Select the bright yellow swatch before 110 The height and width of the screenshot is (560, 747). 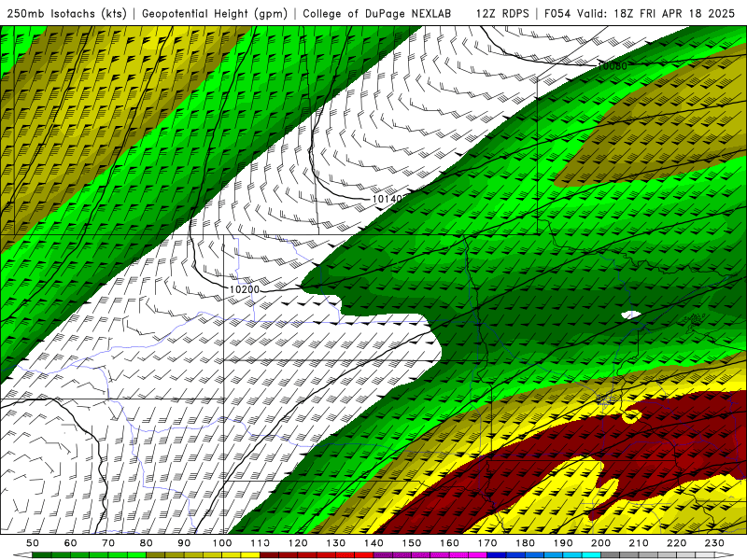coord(250,555)
